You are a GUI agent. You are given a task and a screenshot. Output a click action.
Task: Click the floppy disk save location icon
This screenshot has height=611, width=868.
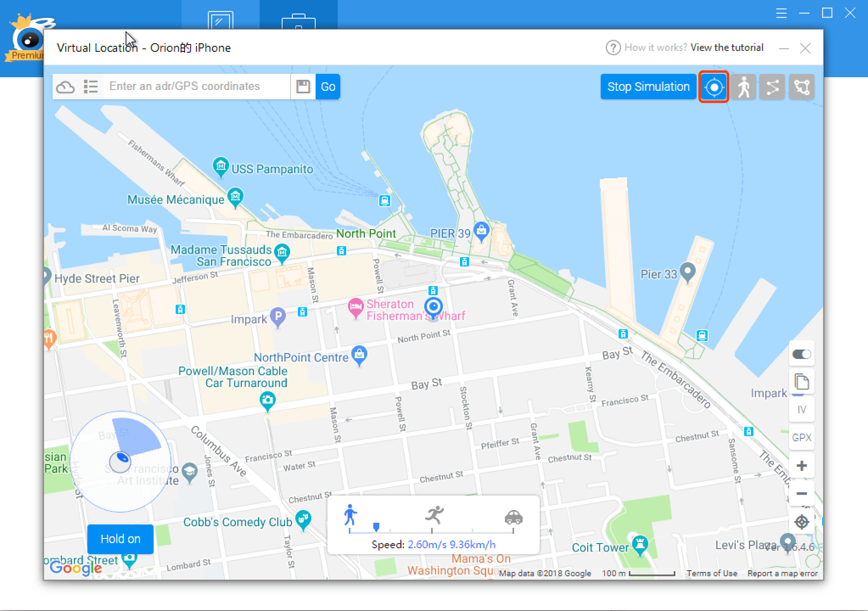303,87
